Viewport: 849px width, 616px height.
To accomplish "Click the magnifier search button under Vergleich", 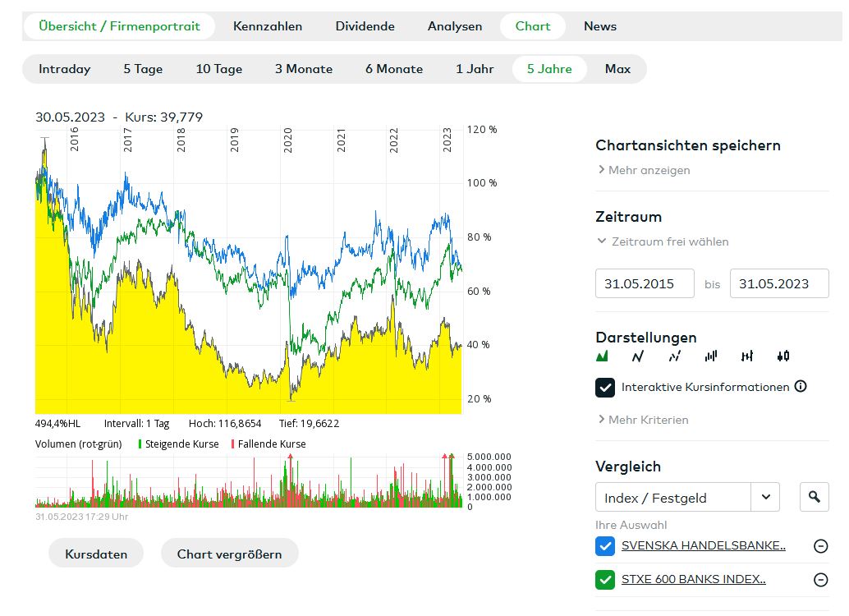I will coord(814,497).
